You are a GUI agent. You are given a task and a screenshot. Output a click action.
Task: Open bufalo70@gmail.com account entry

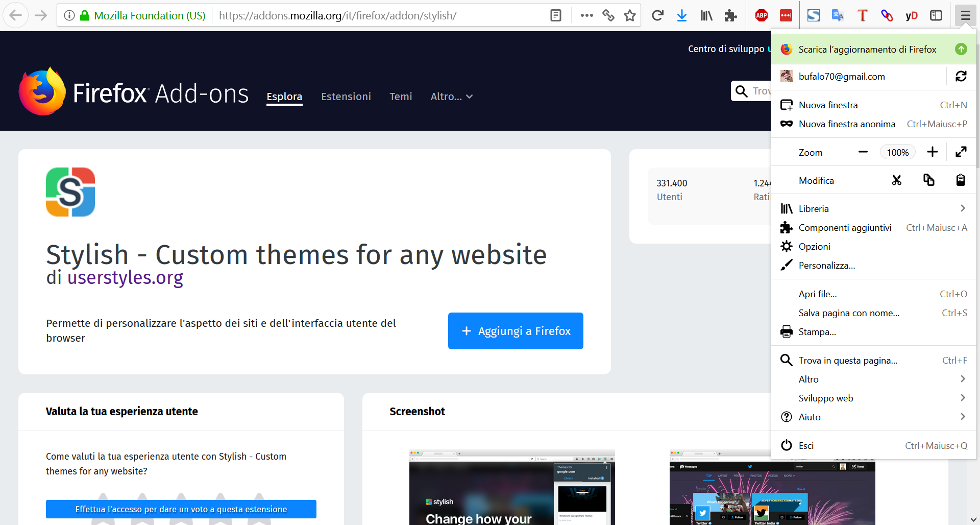[859, 76]
